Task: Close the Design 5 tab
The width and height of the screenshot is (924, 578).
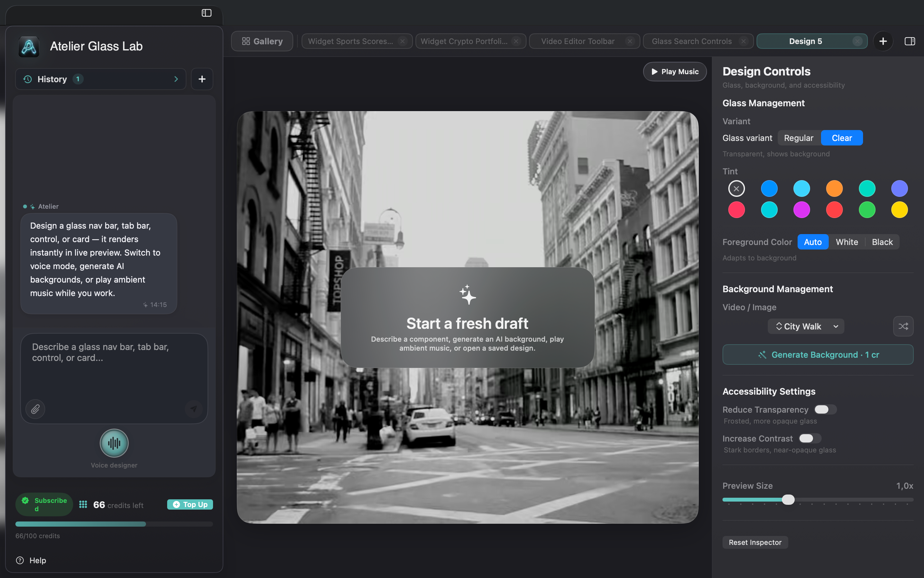Action: point(857,41)
